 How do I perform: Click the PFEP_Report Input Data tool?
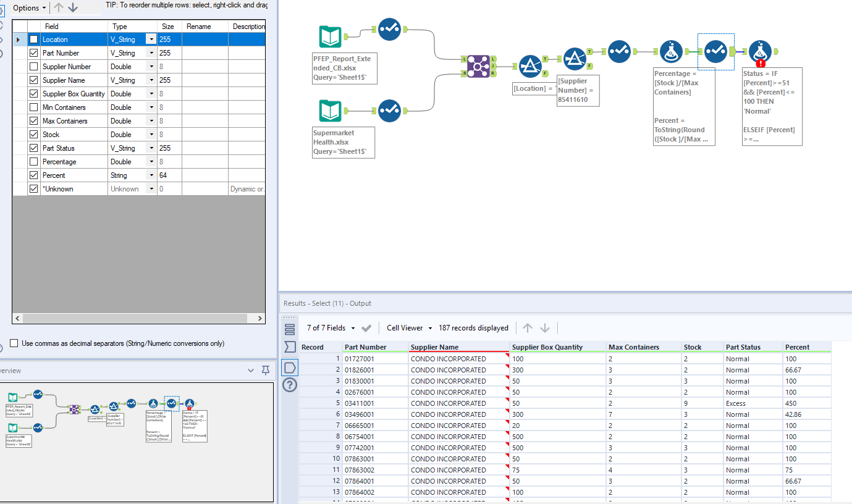[x=330, y=37]
